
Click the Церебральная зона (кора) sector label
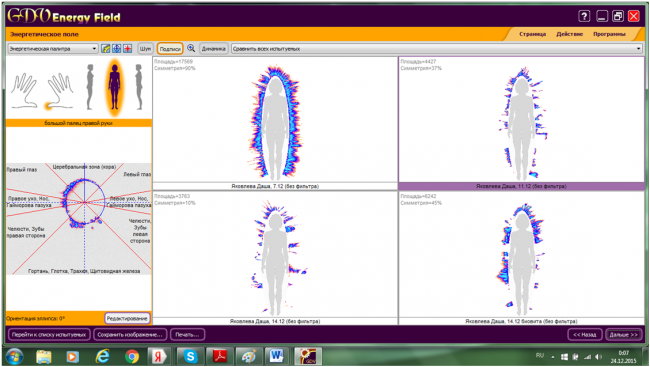pos(84,167)
